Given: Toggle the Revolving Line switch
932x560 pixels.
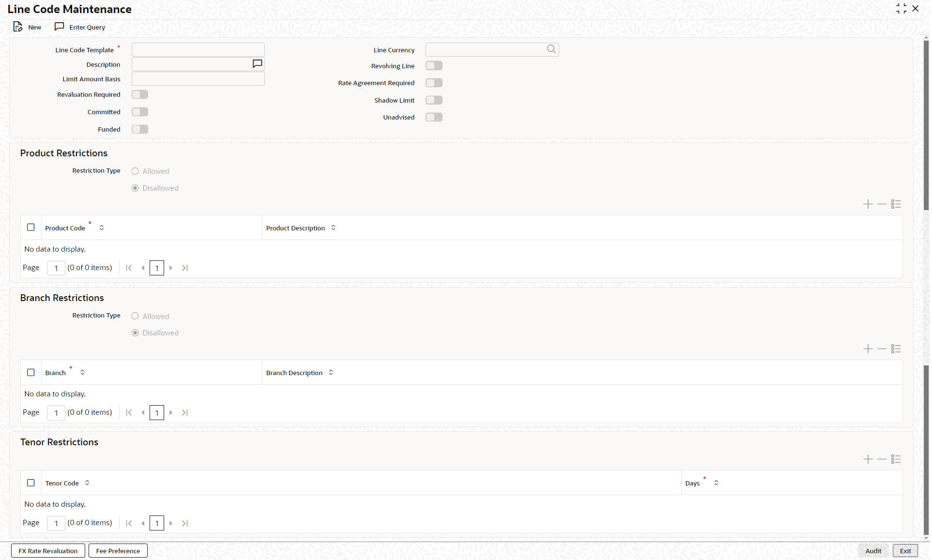Looking at the screenshot, I should (x=434, y=66).
